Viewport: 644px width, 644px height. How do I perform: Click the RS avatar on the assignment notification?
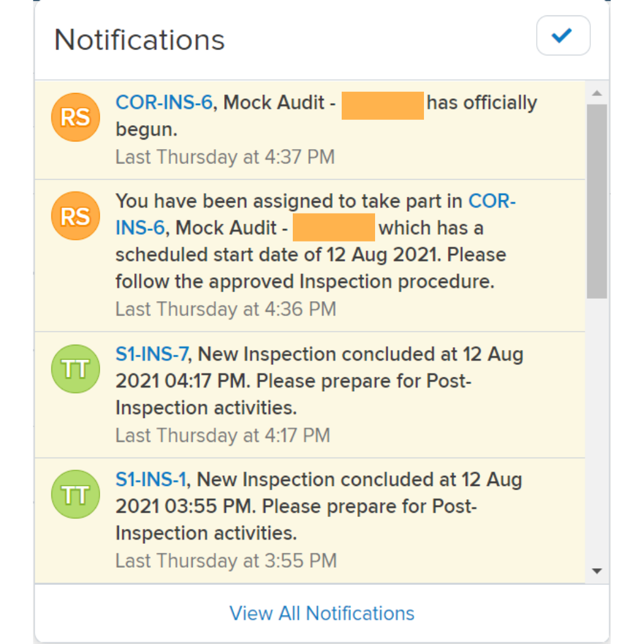(x=75, y=216)
